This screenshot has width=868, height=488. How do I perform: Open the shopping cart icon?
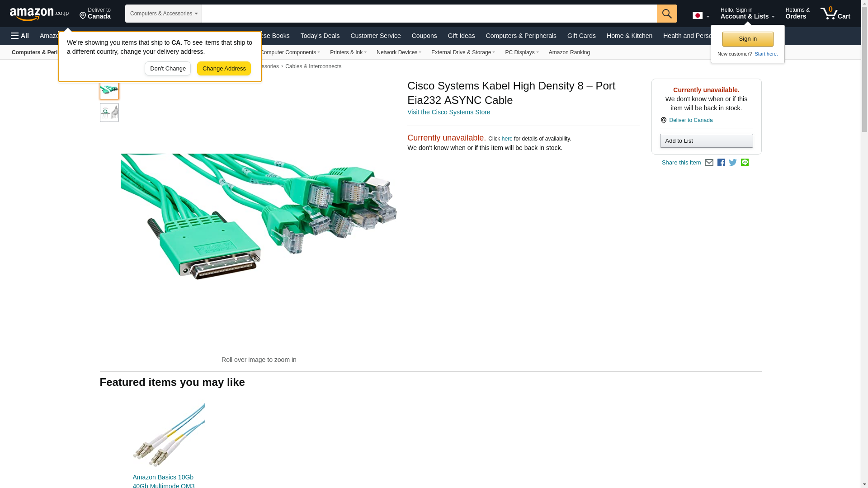click(835, 13)
